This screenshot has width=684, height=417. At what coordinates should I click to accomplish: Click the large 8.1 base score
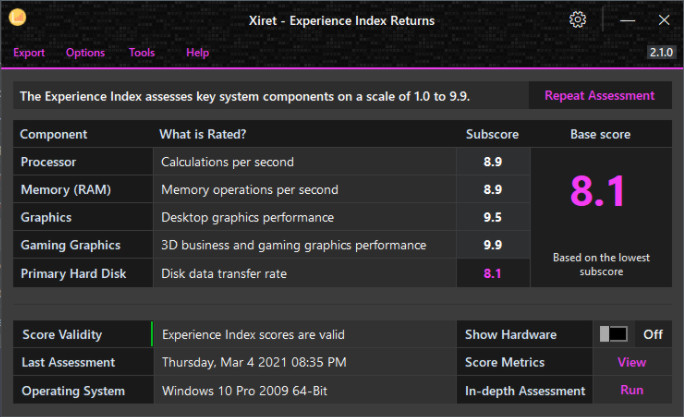click(598, 191)
